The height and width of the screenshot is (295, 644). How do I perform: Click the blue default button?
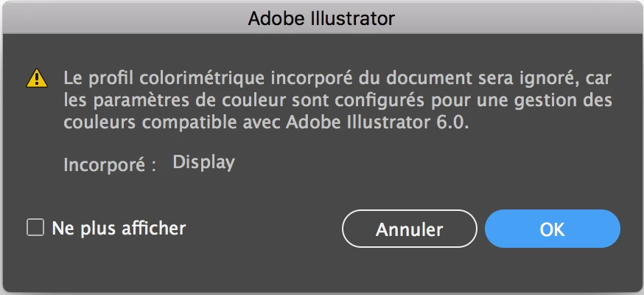coord(552,229)
